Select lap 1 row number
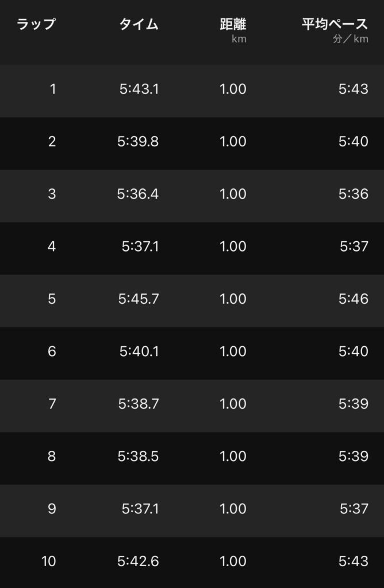384x588 pixels. (53, 89)
